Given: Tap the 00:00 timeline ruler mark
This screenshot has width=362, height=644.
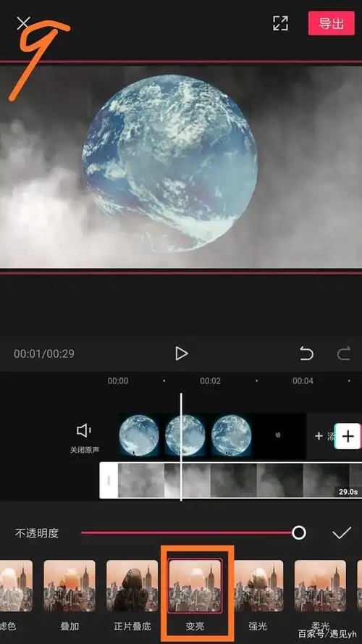Looking at the screenshot, I should pyautogui.click(x=118, y=381).
